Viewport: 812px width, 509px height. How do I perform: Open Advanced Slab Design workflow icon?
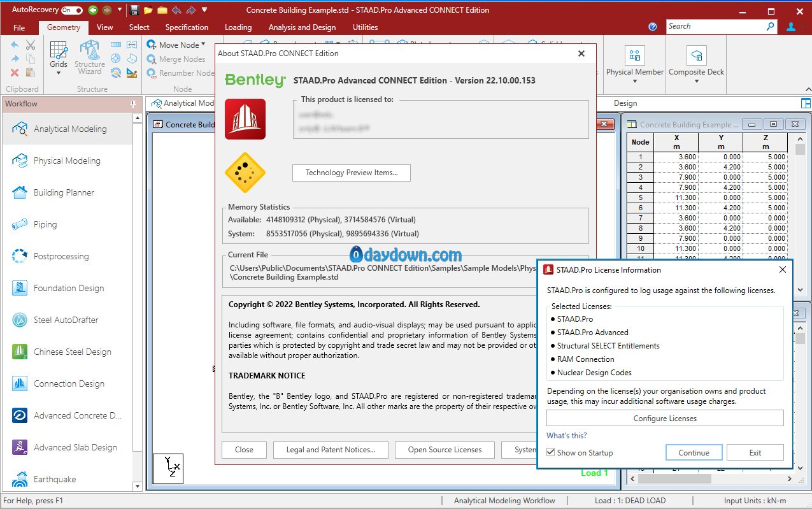[x=20, y=447]
